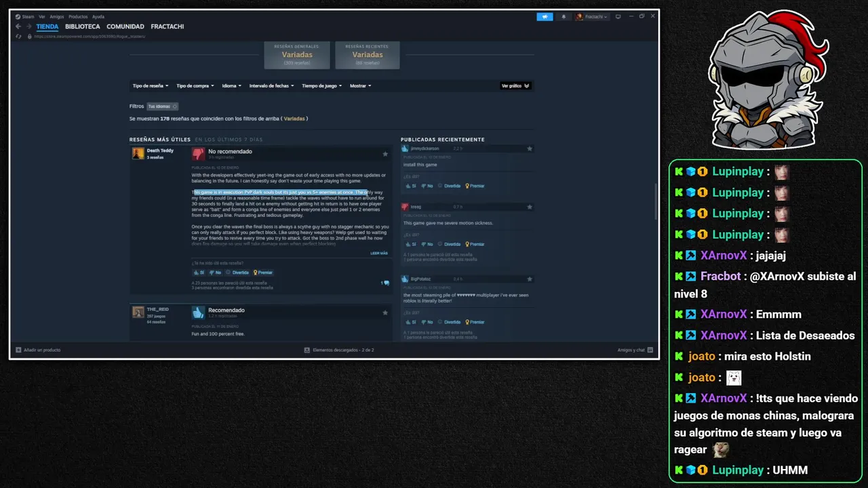Open the Steam announcements megaphone button
This screenshot has width=868, height=488.
coord(545,17)
